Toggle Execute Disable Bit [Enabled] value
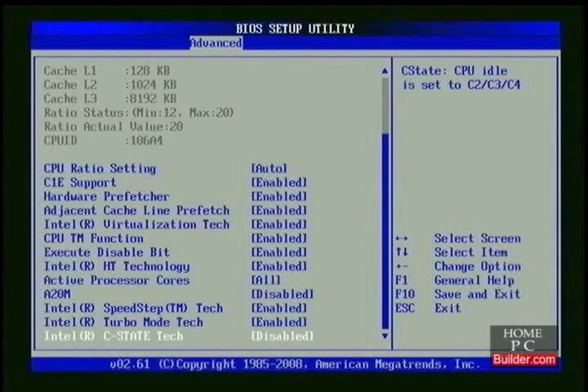The width and height of the screenshot is (588, 392). 278,252
